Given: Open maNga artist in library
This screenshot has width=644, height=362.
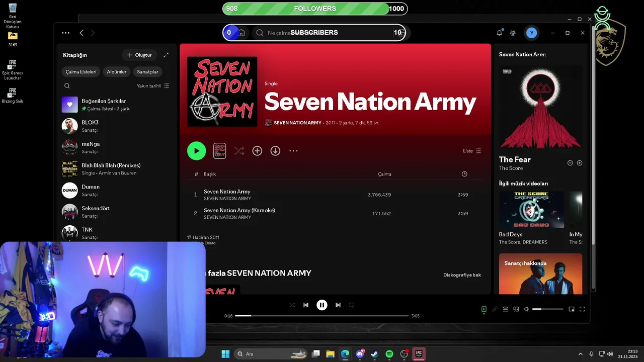Looking at the screenshot, I should point(116,147).
